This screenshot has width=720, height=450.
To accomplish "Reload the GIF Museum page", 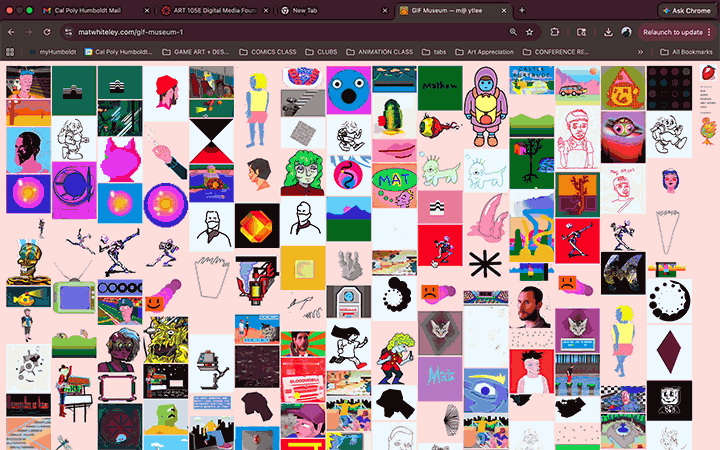I will tap(47, 32).
